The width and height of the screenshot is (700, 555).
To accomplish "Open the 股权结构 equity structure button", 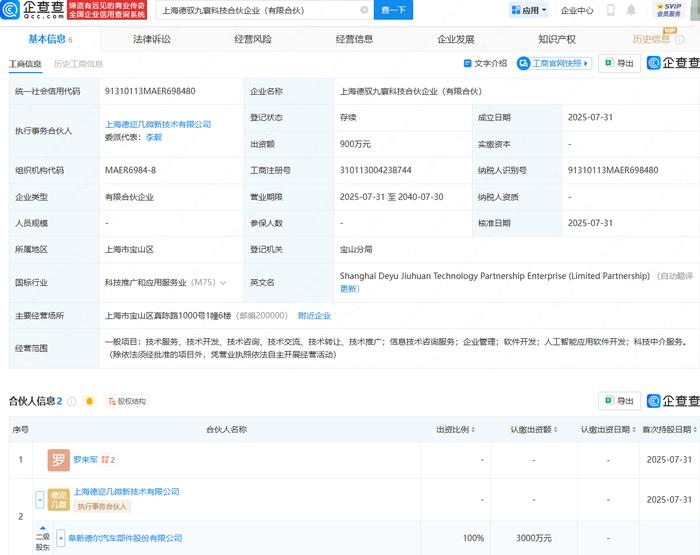I will coord(127,401).
